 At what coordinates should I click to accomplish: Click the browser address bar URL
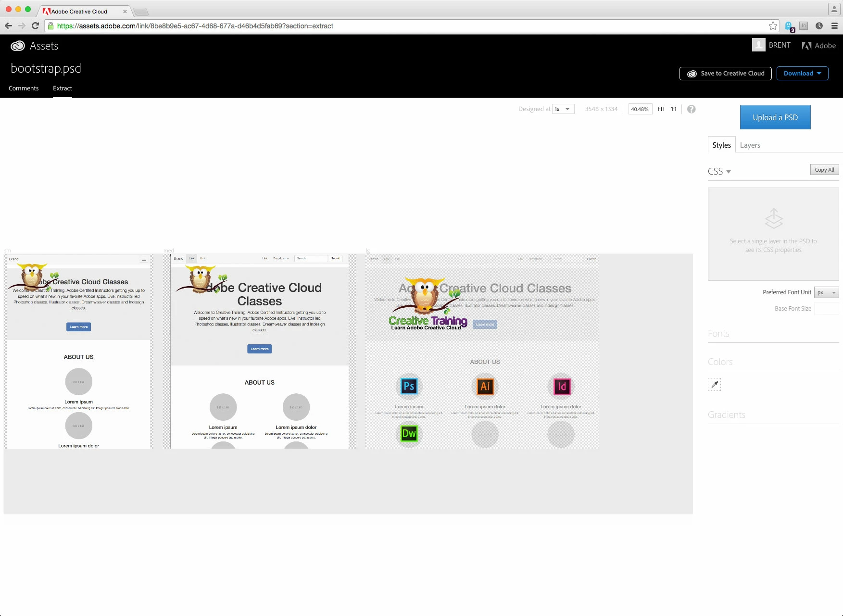[195, 26]
